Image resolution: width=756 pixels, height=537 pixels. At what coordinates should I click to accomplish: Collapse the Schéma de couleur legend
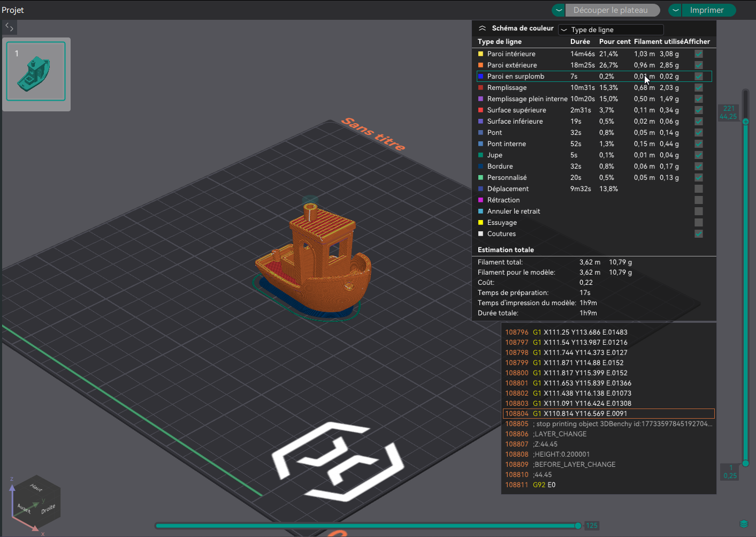[482, 28]
